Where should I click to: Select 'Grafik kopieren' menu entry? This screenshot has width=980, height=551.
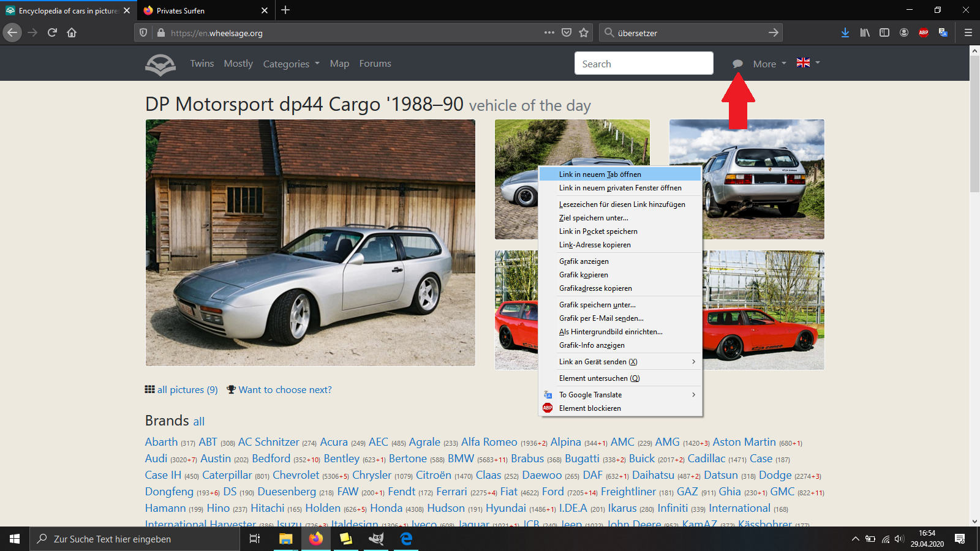coord(620,275)
